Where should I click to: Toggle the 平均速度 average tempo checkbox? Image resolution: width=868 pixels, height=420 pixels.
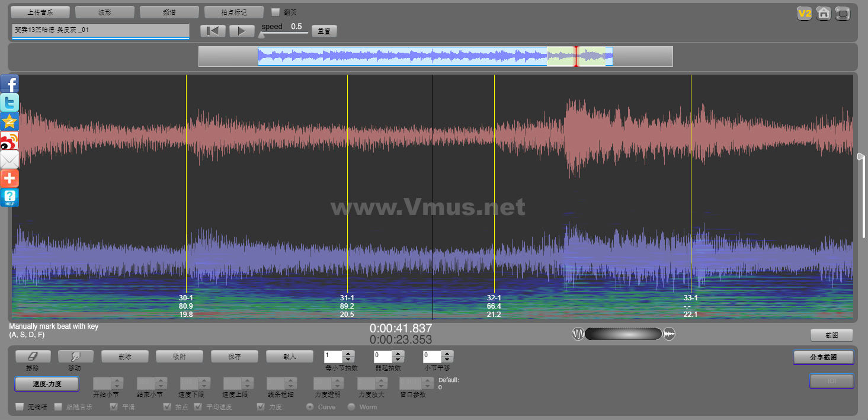click(198, 407)
